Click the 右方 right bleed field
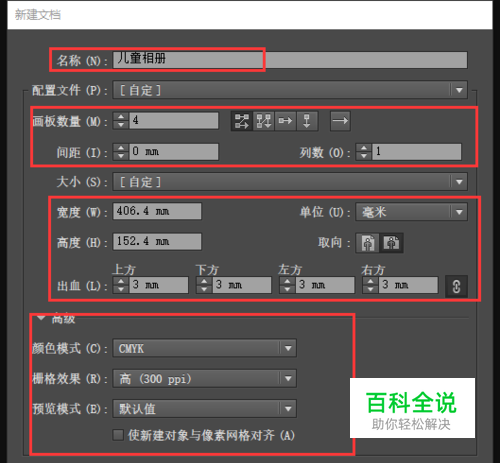Screen dimensions: 500x463 [x=408, y=285]
